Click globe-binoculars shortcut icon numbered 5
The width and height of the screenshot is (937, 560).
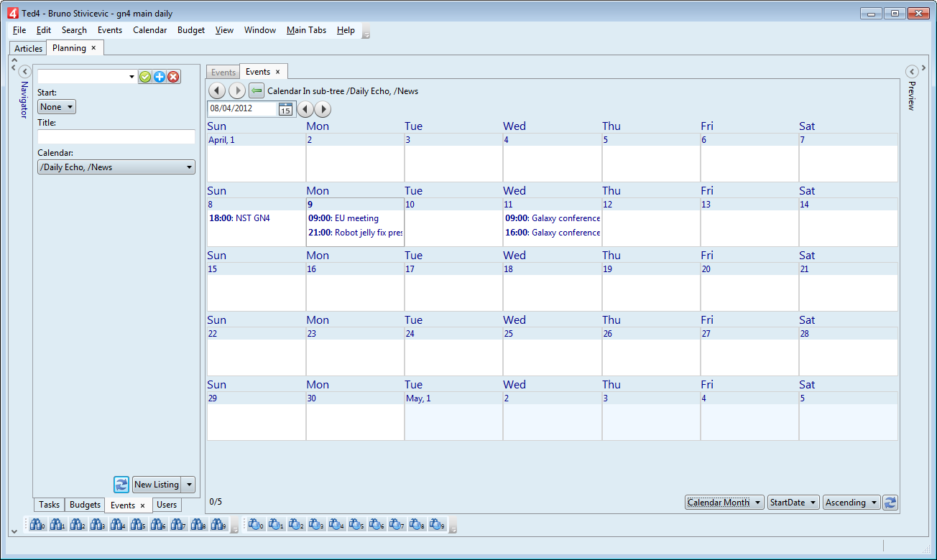[x=356, y=526]
